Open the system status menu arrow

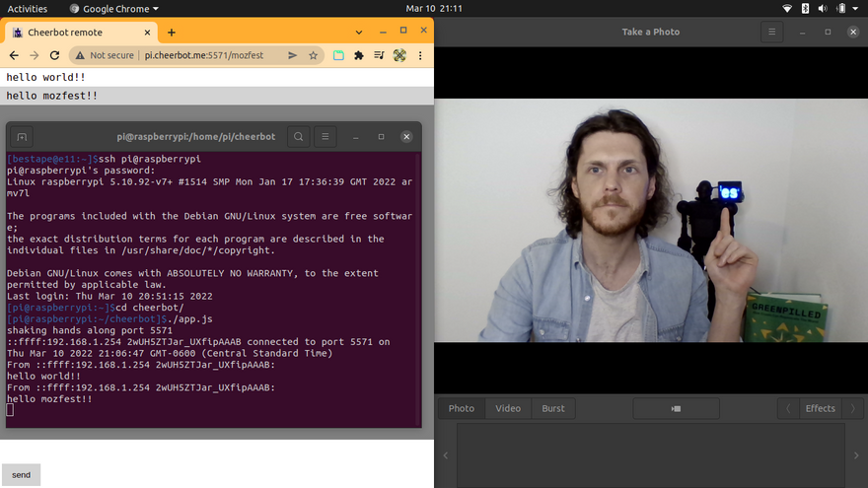pos(854,9)
